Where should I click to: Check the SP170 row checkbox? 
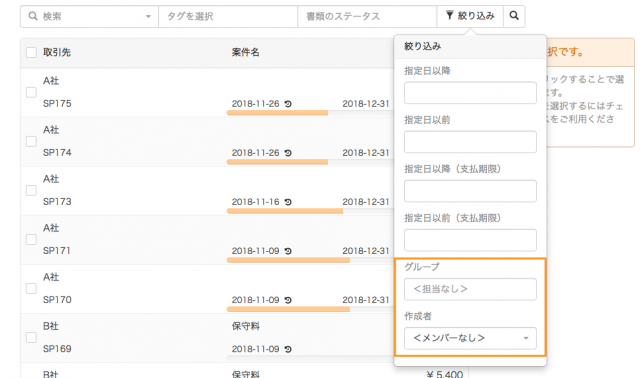click(x=31, y=288)
